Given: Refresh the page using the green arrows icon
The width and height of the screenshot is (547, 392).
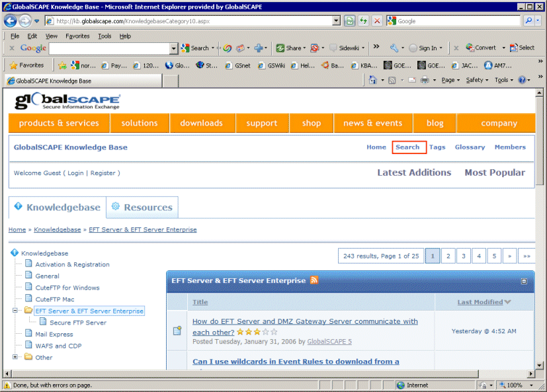Looking at the screenshot, I should [363, 21].
